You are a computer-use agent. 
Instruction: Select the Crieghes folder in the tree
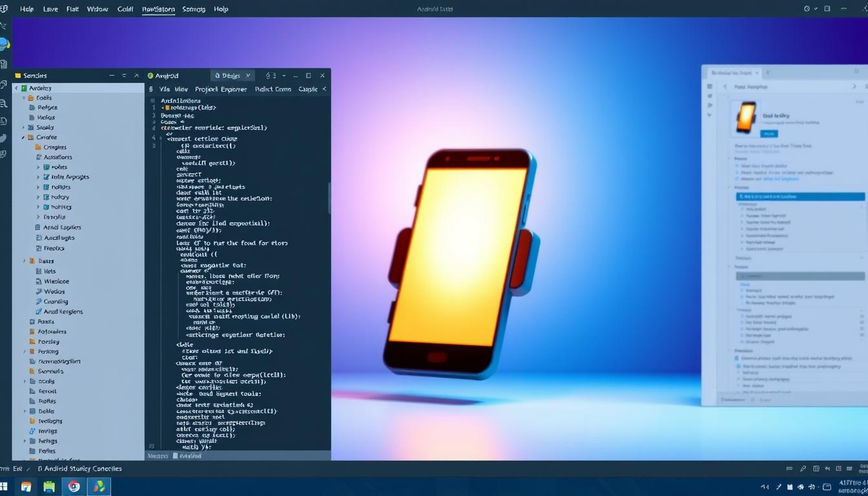pos(55,147)
